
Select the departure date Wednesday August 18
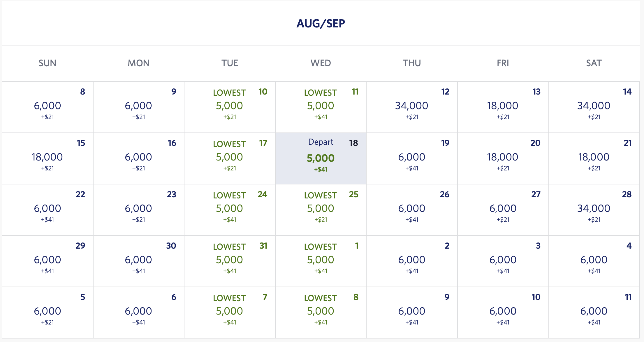point(321,158)
